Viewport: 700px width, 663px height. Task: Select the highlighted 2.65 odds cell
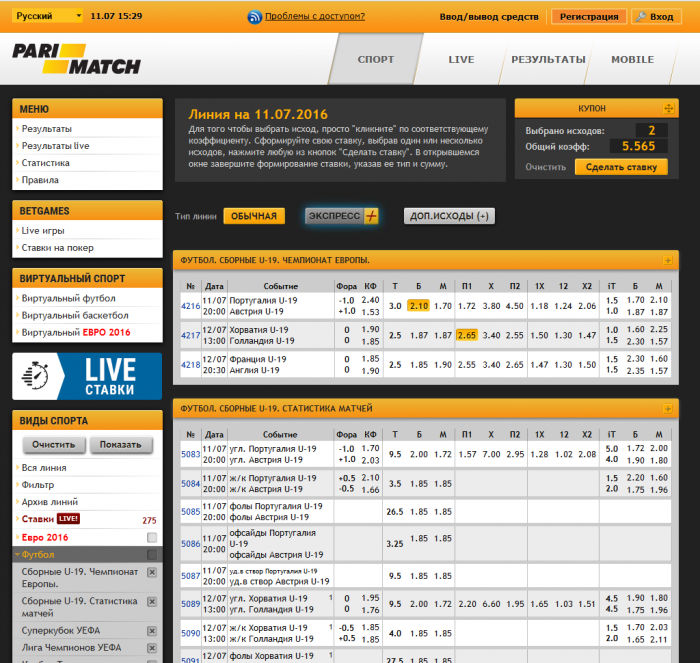click(466, 335)
